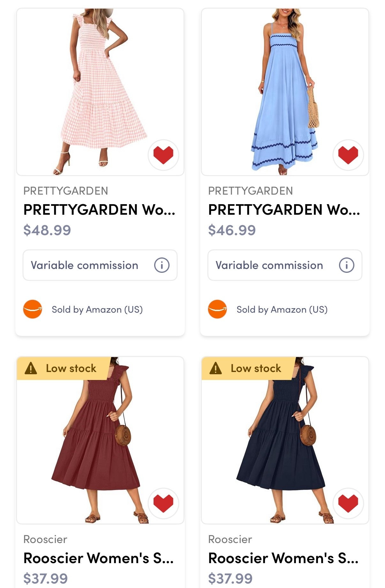Toggle heart on burgundy Rooscier dress
The image size is (385, 588).
click(x=163, y=503)
